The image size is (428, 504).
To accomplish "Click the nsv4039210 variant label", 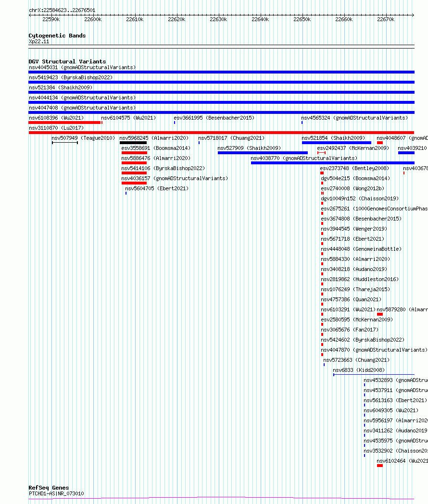I will 413,148.
